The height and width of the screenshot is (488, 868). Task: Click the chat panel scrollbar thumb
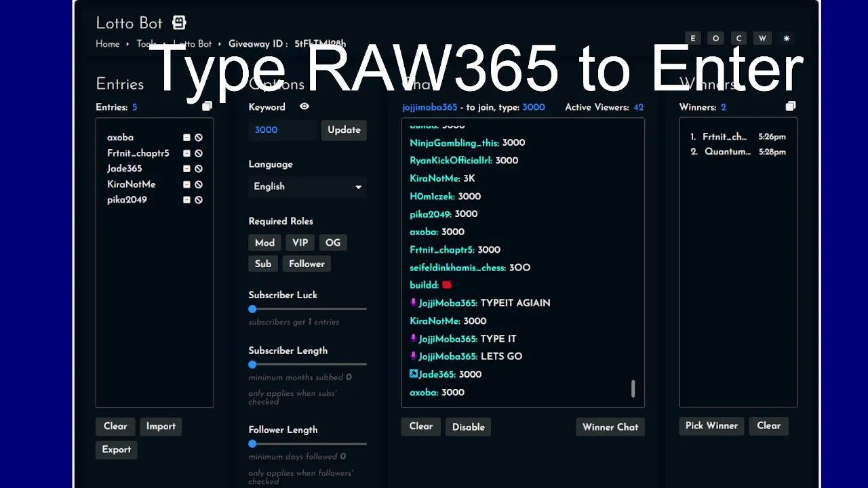(x=633, y=388)
